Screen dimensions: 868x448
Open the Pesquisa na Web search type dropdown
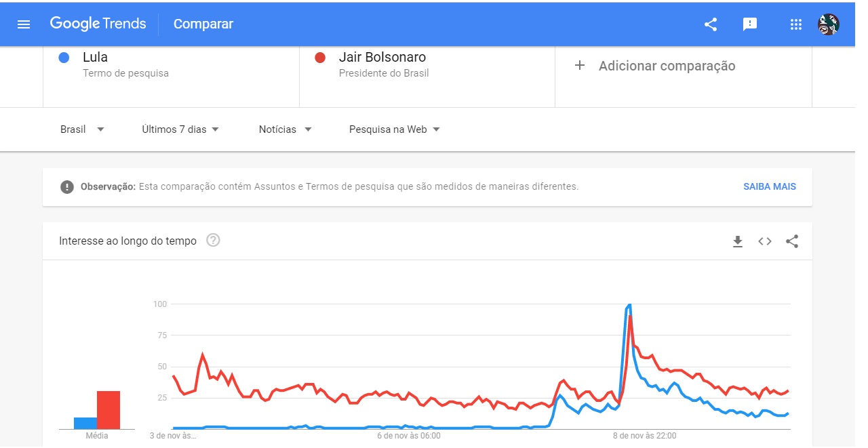[394, 129]
